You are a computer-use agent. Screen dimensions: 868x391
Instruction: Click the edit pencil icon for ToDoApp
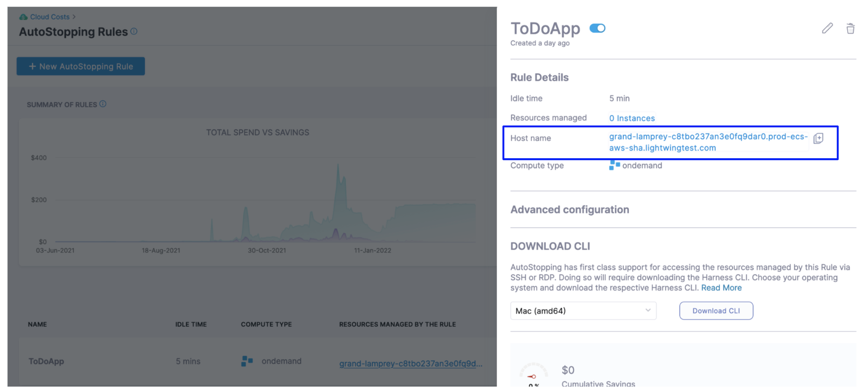click(x=827, y=28)
